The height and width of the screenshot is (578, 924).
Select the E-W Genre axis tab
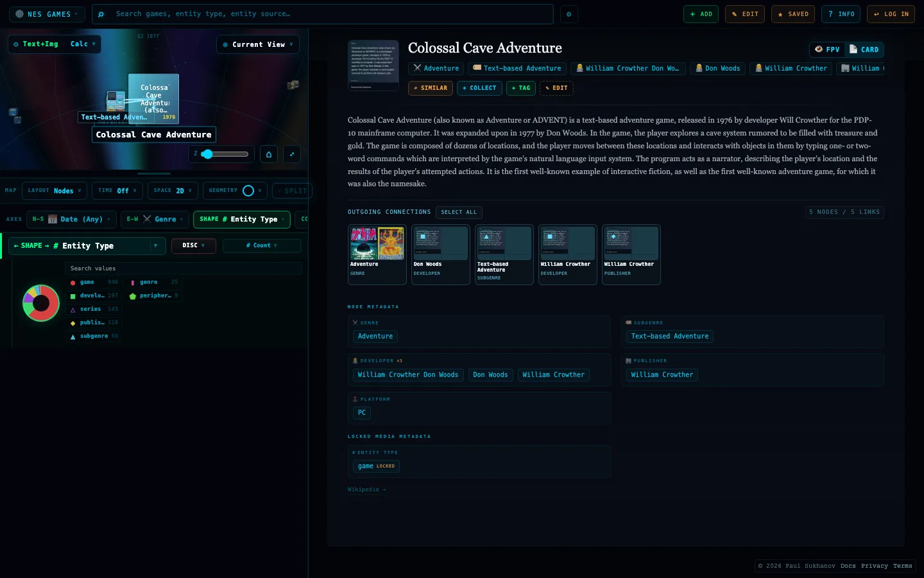[155, 220]
